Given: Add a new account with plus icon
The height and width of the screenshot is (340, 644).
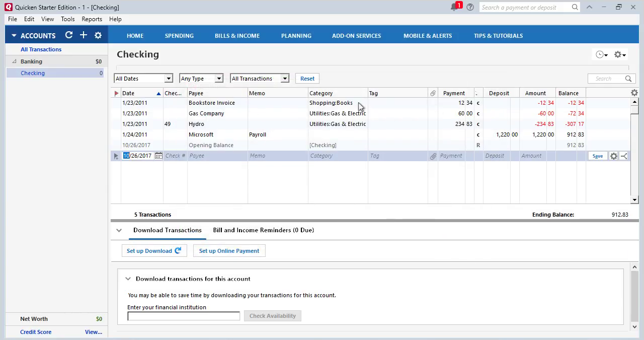Looking at the screenshot, I should [84, 35].
